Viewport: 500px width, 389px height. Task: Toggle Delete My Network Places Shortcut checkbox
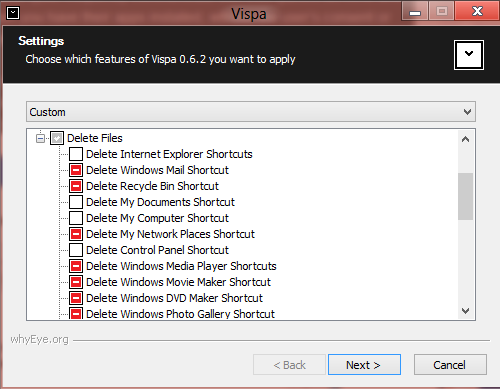point(76,234)
